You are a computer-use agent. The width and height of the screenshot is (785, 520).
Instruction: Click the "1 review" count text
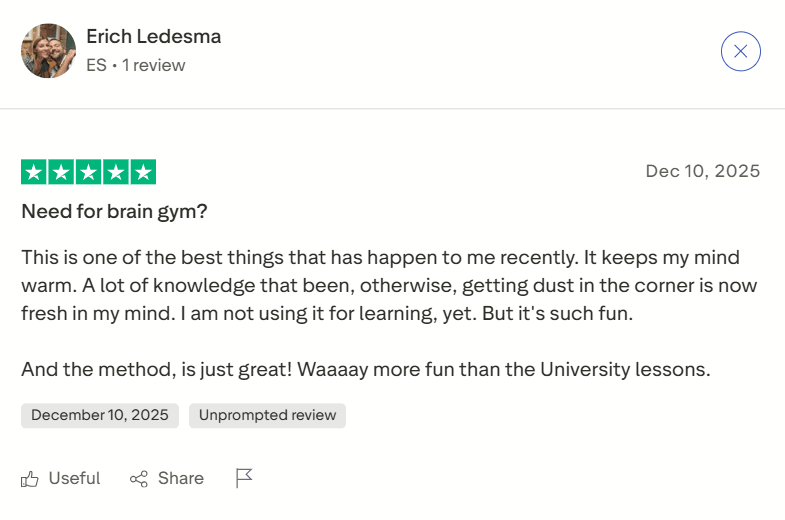point(154,65)
